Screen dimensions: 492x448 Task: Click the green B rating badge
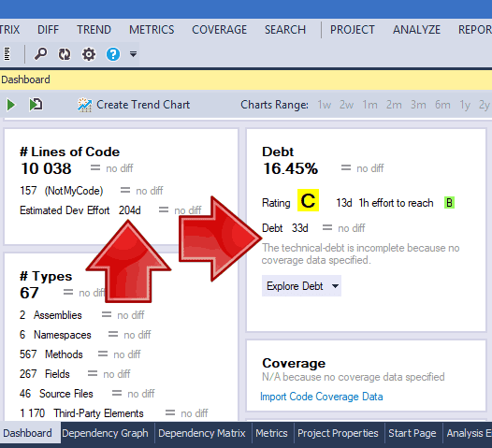(449, 203)
